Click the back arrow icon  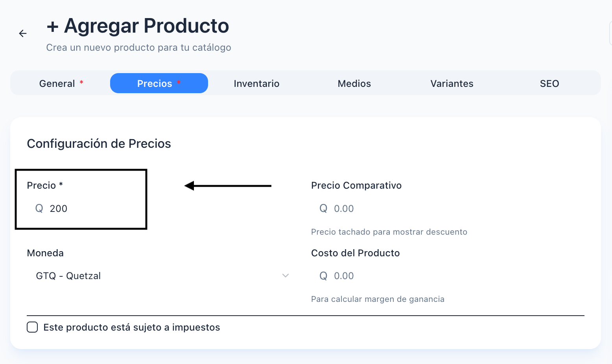pyautogui.click(x=23, y=33)
